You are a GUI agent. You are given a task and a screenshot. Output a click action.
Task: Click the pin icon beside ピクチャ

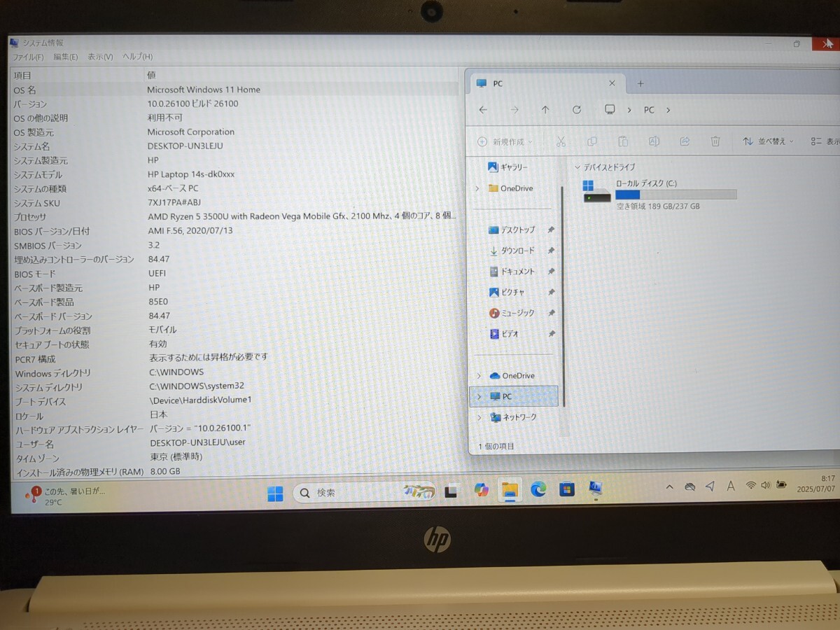click(551, 292)
